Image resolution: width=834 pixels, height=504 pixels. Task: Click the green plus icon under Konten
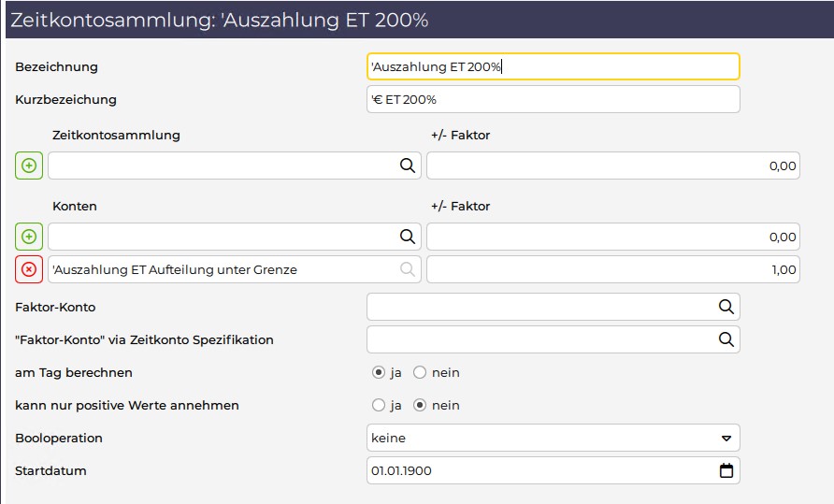(x=29, y=237)
